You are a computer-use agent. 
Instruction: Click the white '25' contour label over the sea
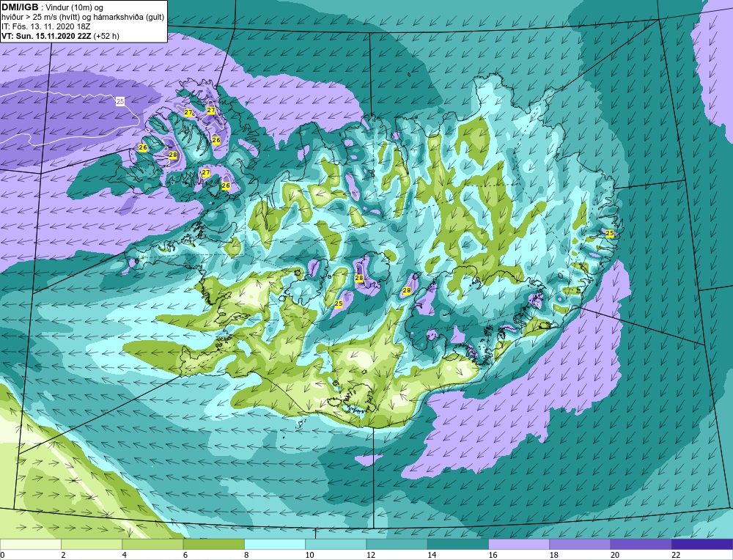click(x=120, y=101)
